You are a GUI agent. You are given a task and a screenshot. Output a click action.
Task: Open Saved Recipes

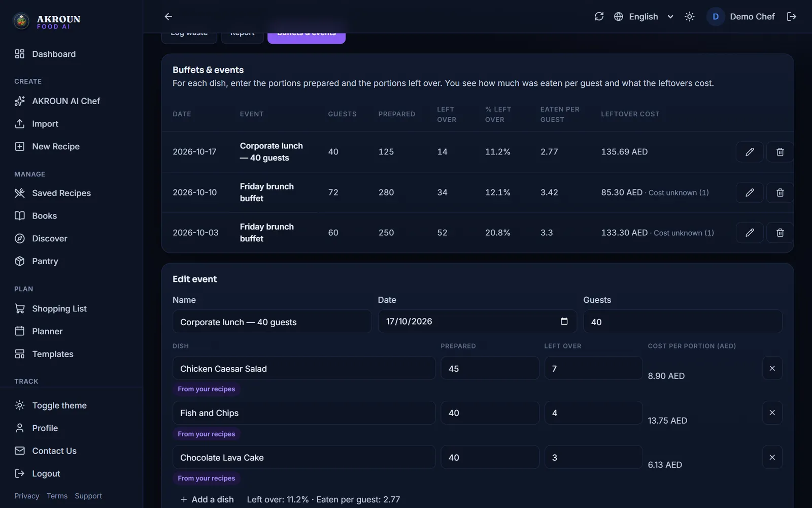71,193
